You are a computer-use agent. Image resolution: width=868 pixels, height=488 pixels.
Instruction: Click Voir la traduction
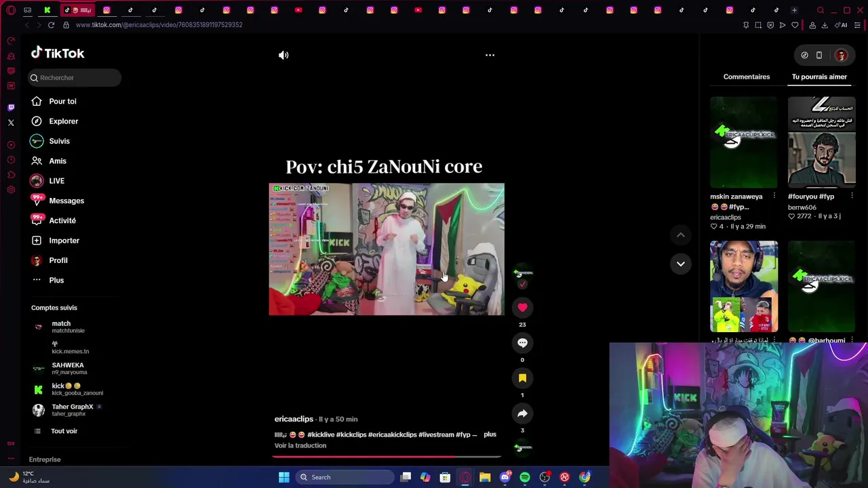300,445
